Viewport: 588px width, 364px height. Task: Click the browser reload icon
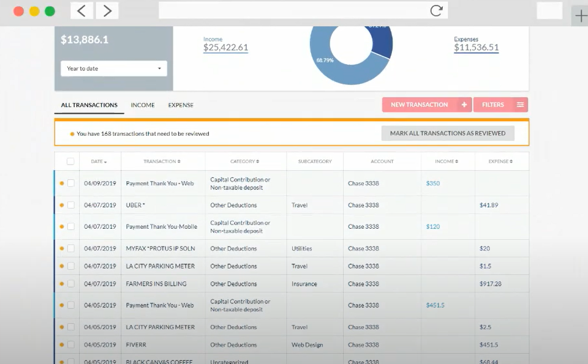point(436,10)
